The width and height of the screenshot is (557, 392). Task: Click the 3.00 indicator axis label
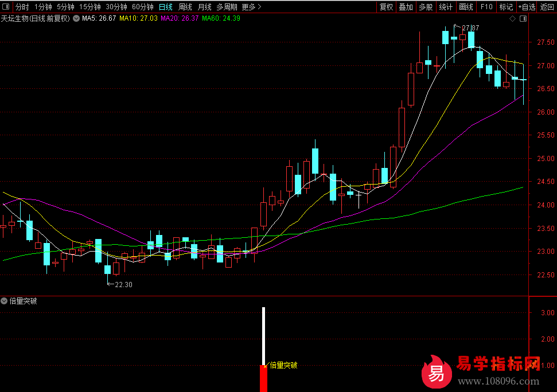tap(547, 312)
